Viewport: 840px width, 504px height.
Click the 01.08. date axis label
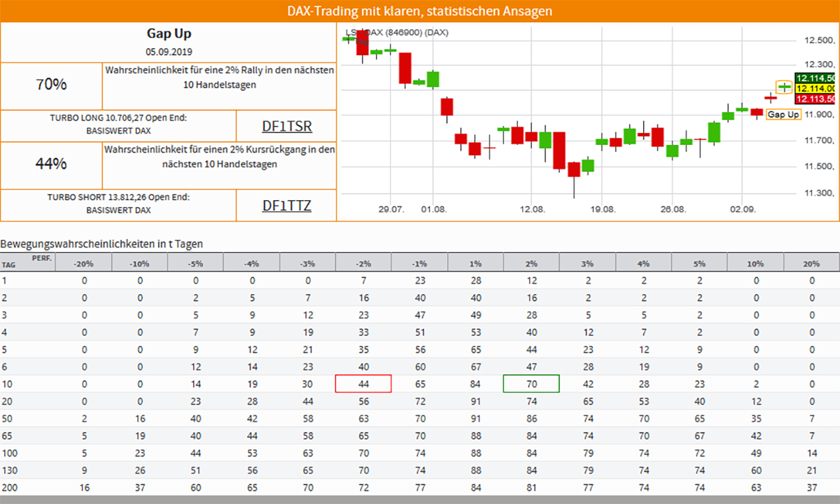433,209
